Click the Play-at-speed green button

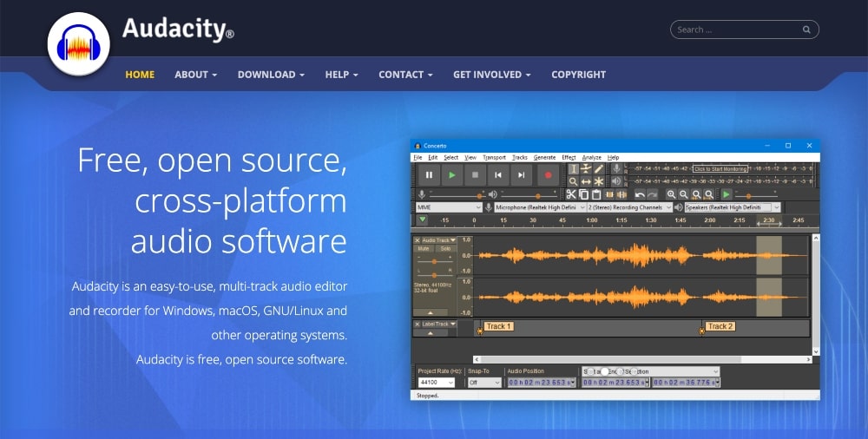click(727, 194)
